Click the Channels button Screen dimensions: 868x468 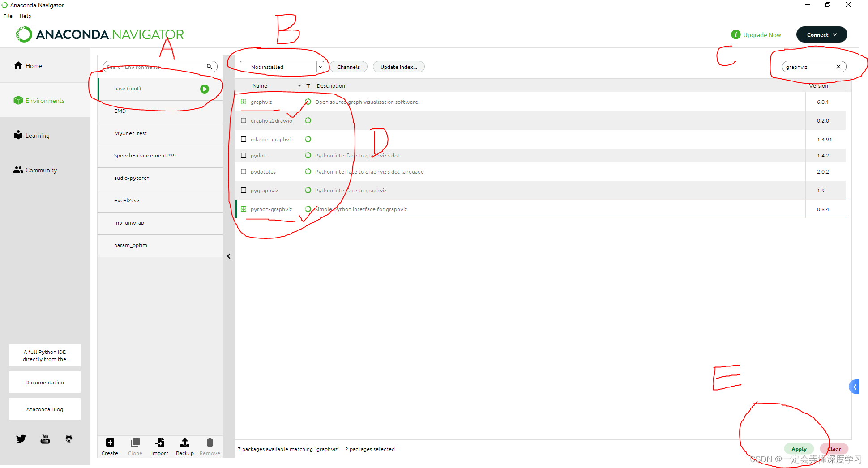coord(348,67)
